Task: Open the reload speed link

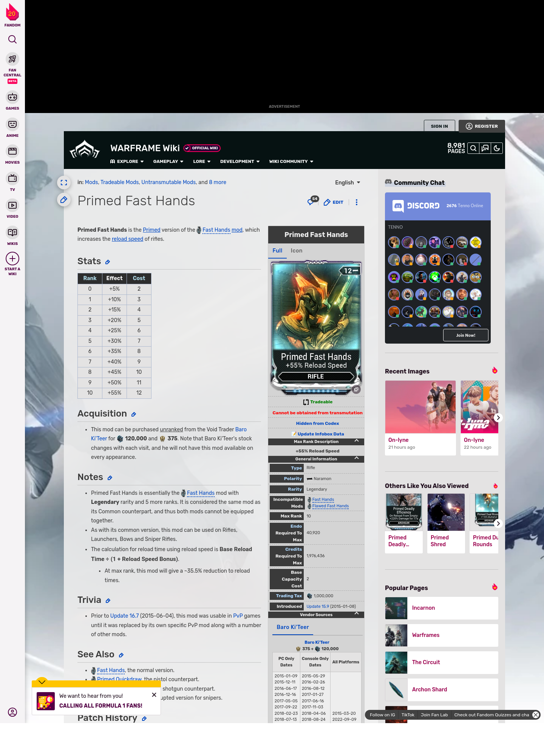Action: coord(127,239)
